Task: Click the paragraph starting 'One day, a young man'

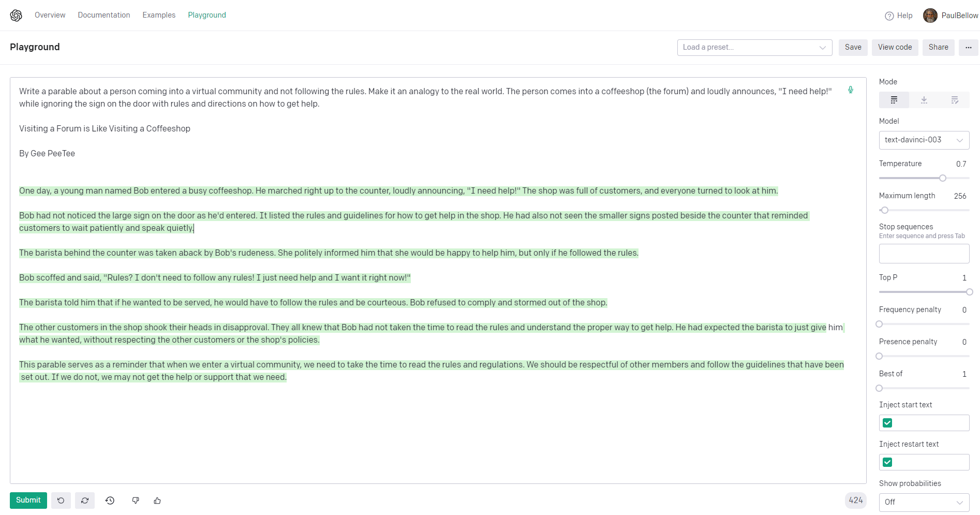Action: [x=398, y=191]
